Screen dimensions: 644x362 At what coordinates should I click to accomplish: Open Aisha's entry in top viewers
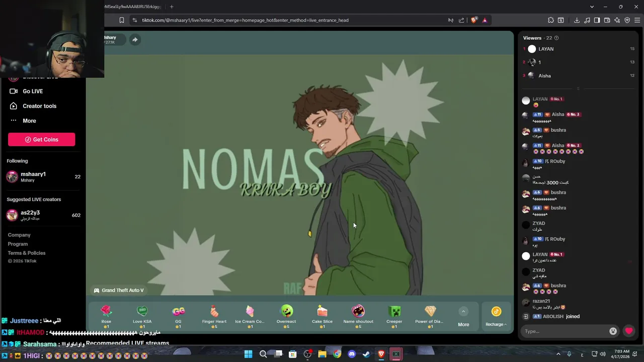[579, 75]
